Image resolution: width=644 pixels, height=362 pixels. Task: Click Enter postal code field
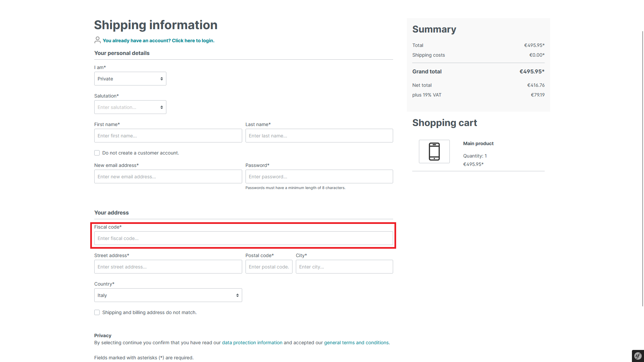tap(268, 266)
